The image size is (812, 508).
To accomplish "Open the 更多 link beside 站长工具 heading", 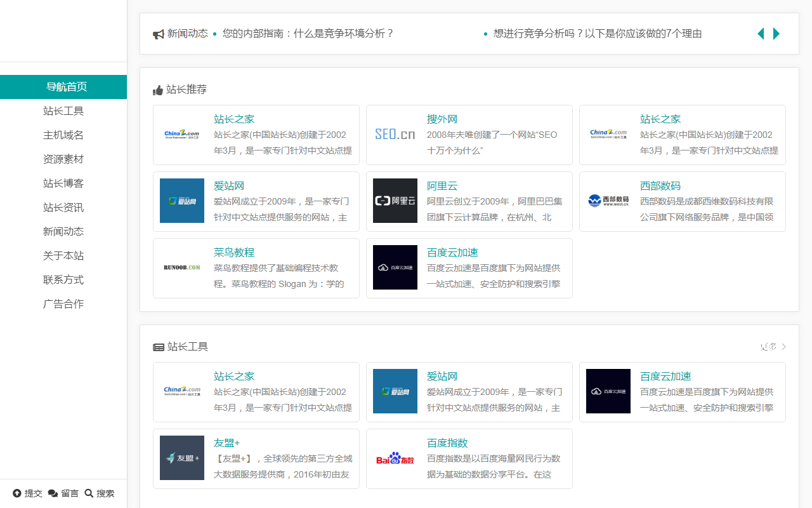I will click(x=773, y=347).
